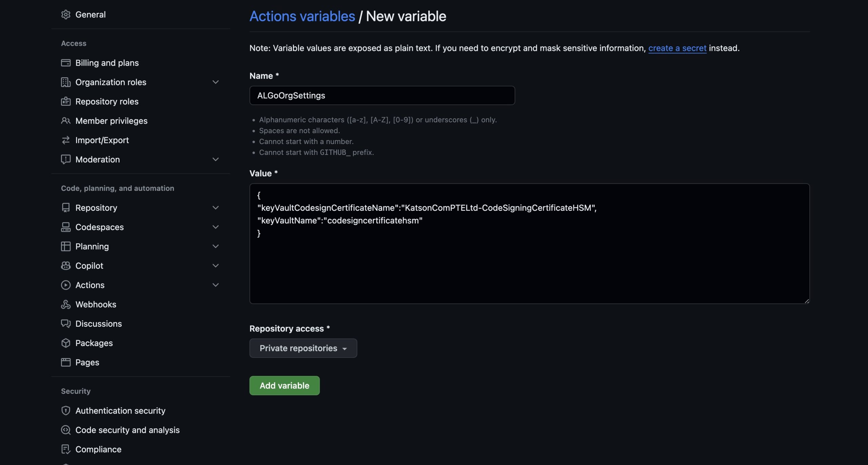Click the Billing and plans card icon
The height and width of the screenshot is (465, 868).
pos(65,63)
